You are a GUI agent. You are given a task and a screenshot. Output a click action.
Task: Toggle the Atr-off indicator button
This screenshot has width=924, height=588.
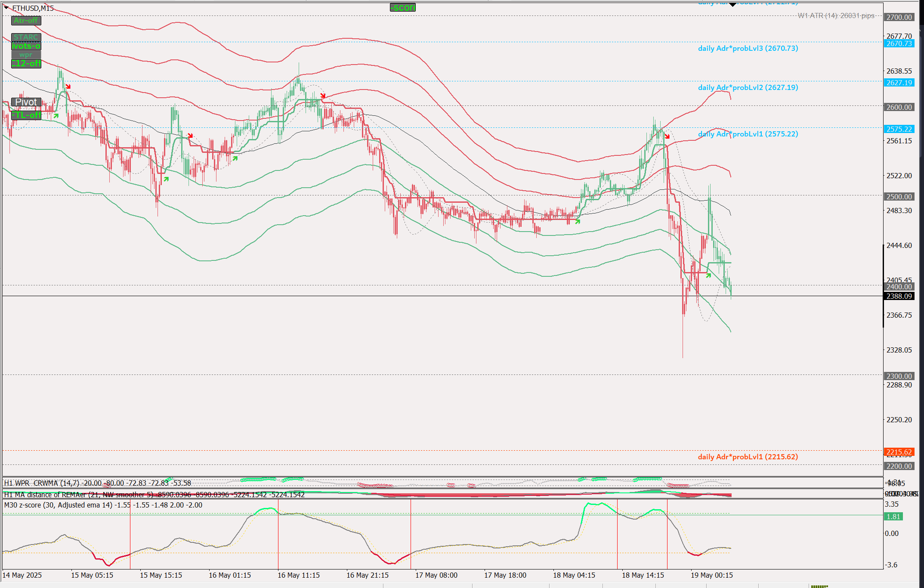point(26,20)
